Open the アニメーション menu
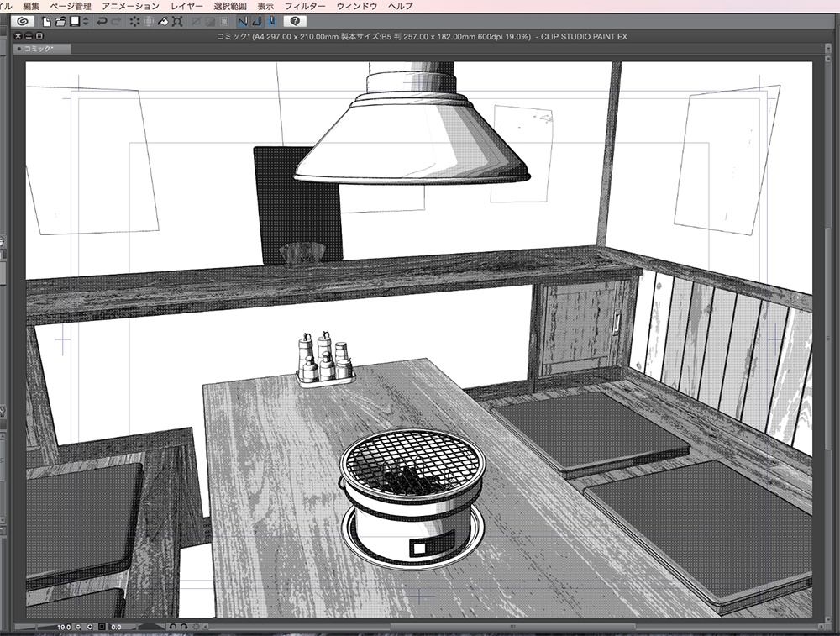840x636 pixels. (131, 6)
